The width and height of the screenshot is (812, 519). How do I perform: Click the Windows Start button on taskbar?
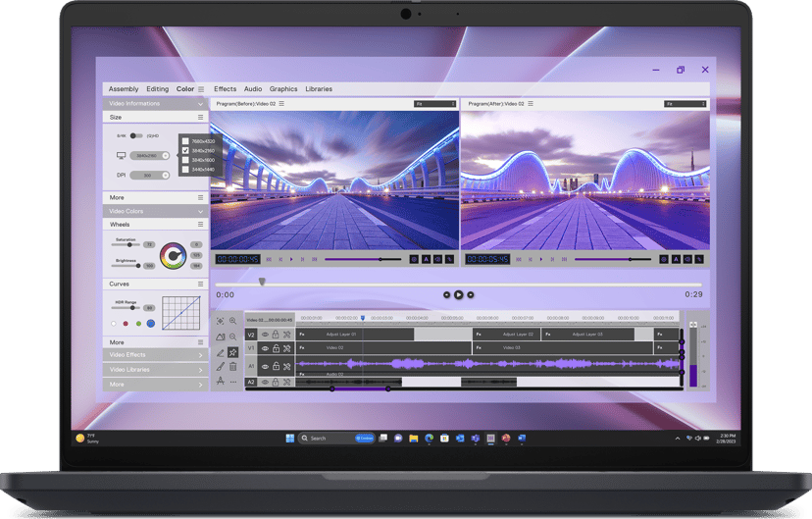(x=290, y=439)
